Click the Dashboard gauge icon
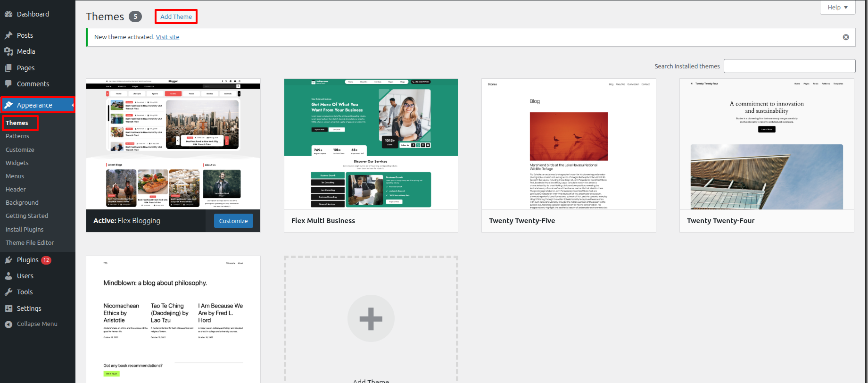This screenshot has width=868, height=383. (8, 14)
